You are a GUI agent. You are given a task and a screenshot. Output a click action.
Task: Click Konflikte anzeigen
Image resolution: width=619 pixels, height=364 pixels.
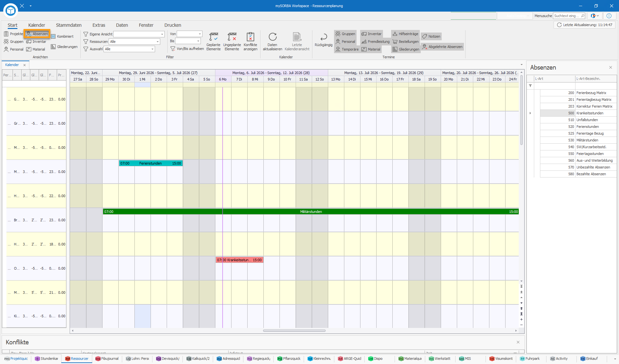(x=250, y=41)
